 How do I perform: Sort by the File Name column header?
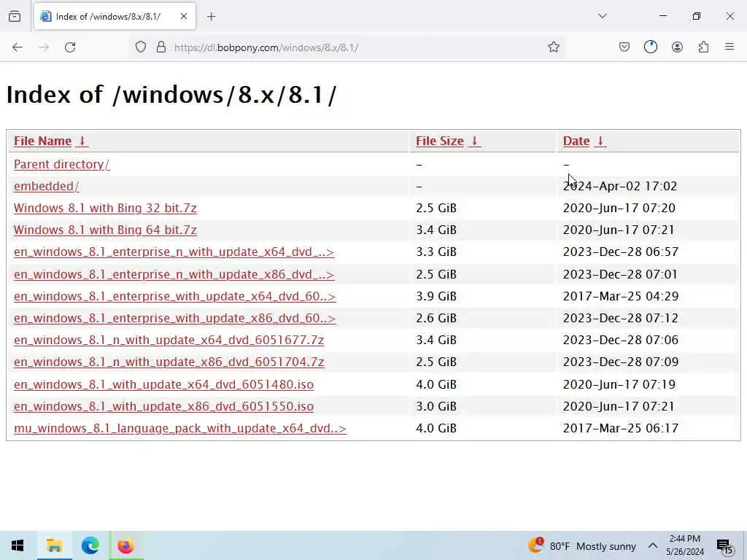pos(42,141)
